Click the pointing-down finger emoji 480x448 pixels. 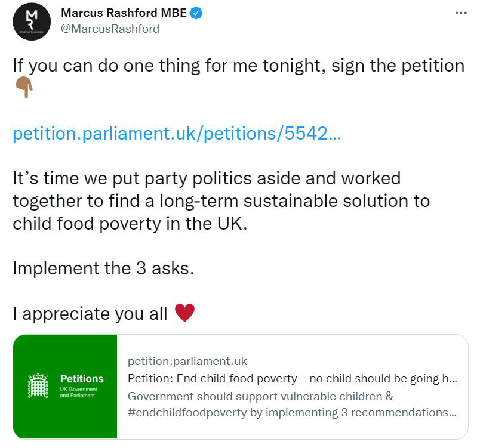point(23,88)
